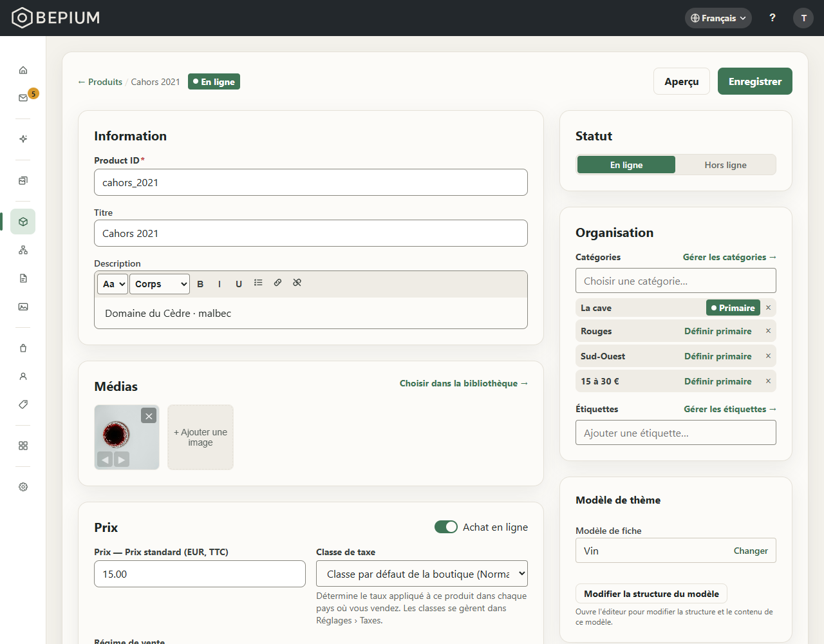Click the sparkle icon in the sidebar
This screenshot has height=644, width=824.
(x=23, y=139)
